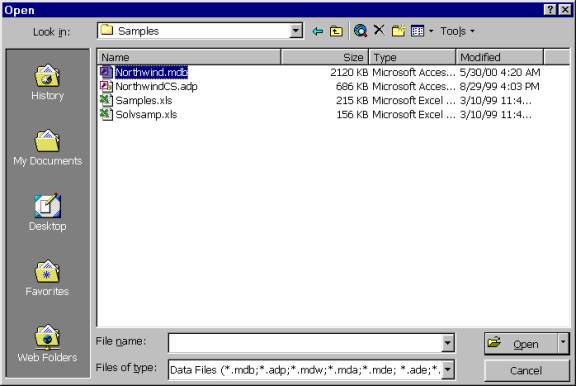576x386 pixels.
Task: Expand the Files of type dropdown
Action: pos(447,369)
